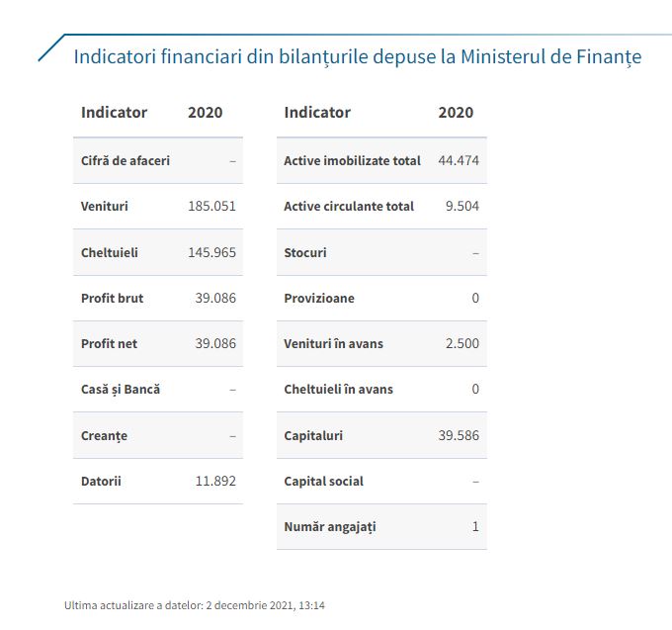
Task: Click the page heading about Ministerul de Finanțe
Action: click(357, 56)
